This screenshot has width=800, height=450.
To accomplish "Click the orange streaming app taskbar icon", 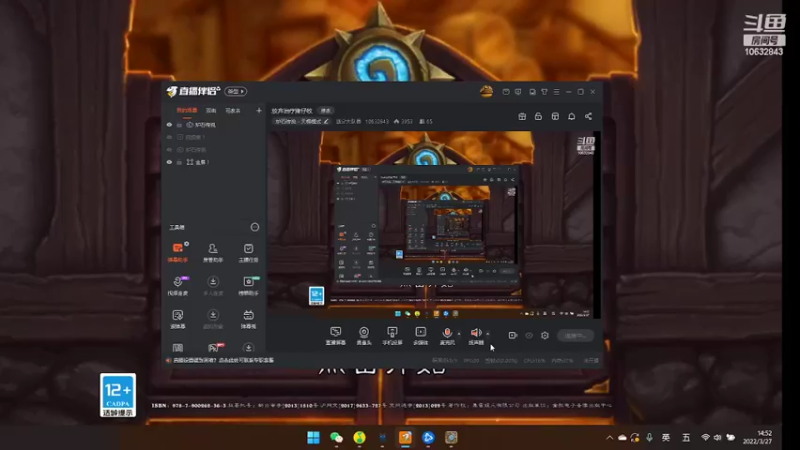I will click(x=405, y=437).
